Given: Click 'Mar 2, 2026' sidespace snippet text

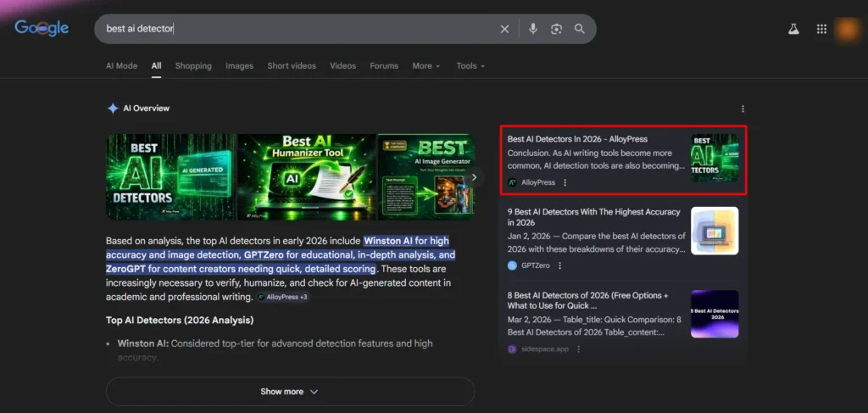Looking at the screenshot, I should click(x=528, y=320).
